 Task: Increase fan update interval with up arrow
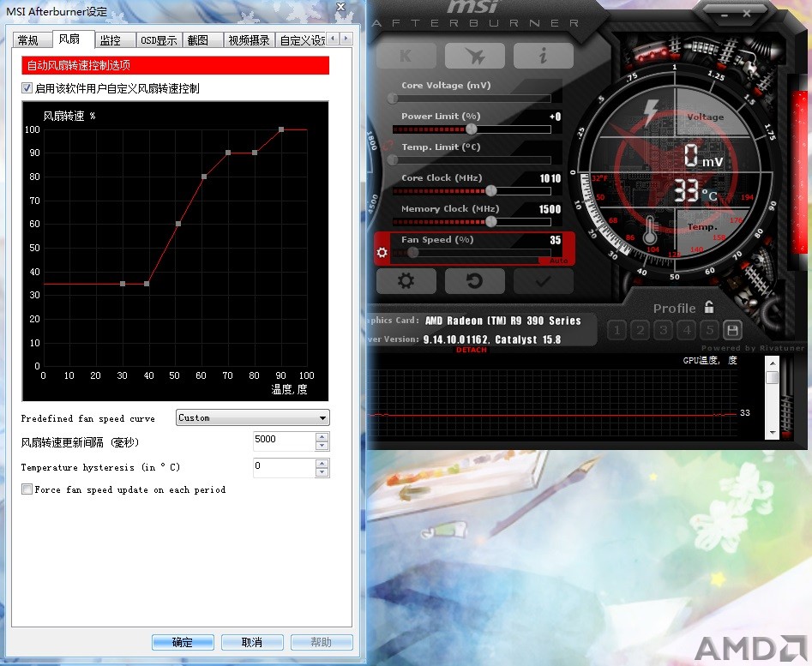coord(322,437)
